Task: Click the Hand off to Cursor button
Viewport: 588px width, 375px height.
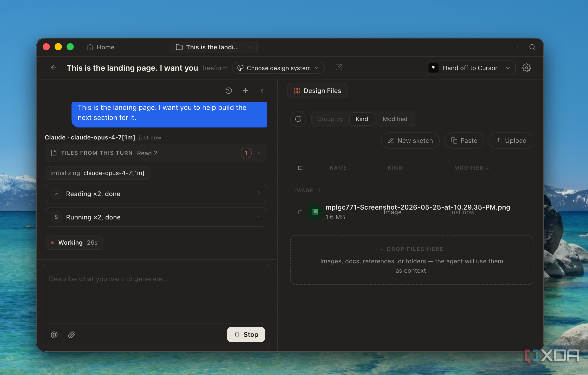Action: coord(471,68)
